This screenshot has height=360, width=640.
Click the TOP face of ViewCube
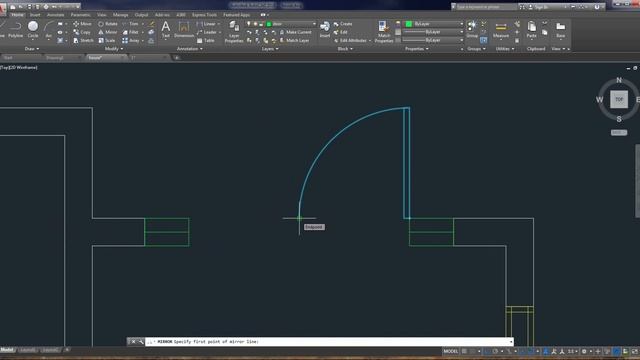(x=619, y=99)
